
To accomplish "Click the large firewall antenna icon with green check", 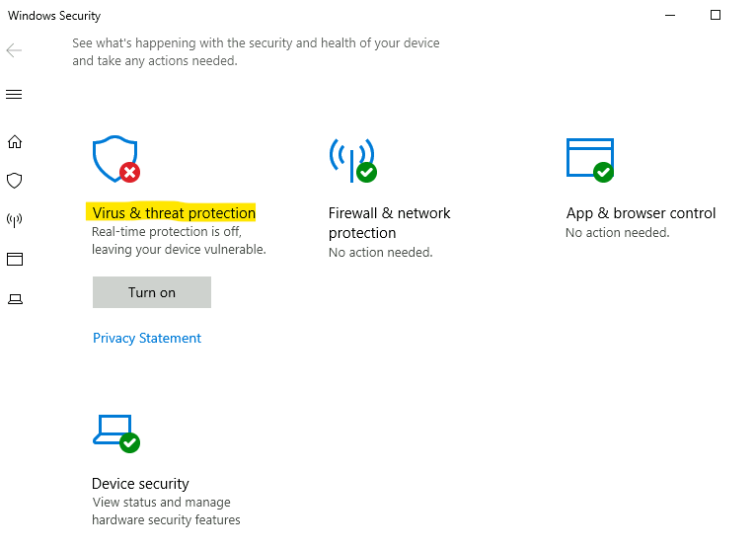I will click(351, 158).
